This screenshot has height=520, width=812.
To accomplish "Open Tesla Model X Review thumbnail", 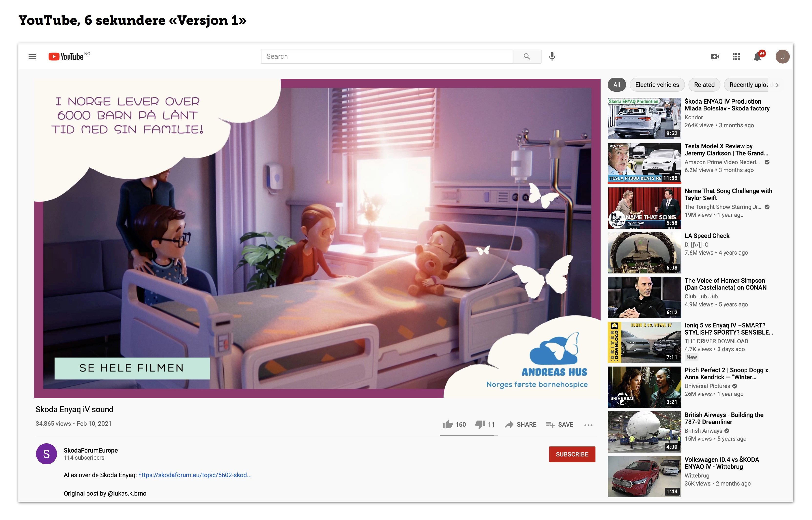I will click(x=644, y=163).
